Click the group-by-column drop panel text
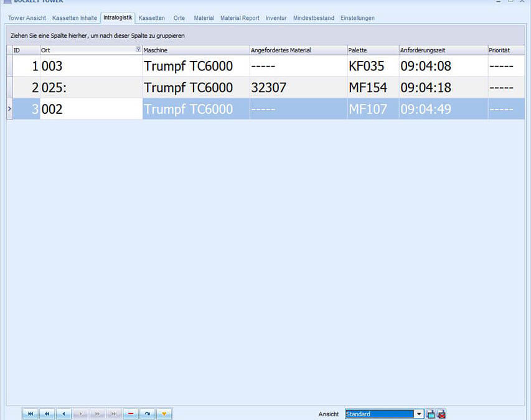 [98, 35]
